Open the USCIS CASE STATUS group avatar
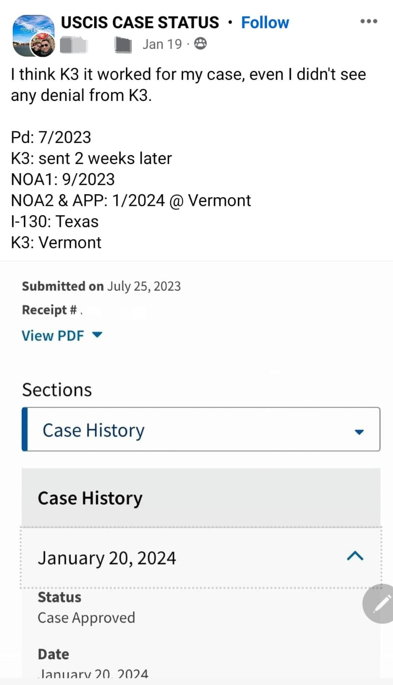The width and height of the screenshot is (393, 685). [31, 33]
